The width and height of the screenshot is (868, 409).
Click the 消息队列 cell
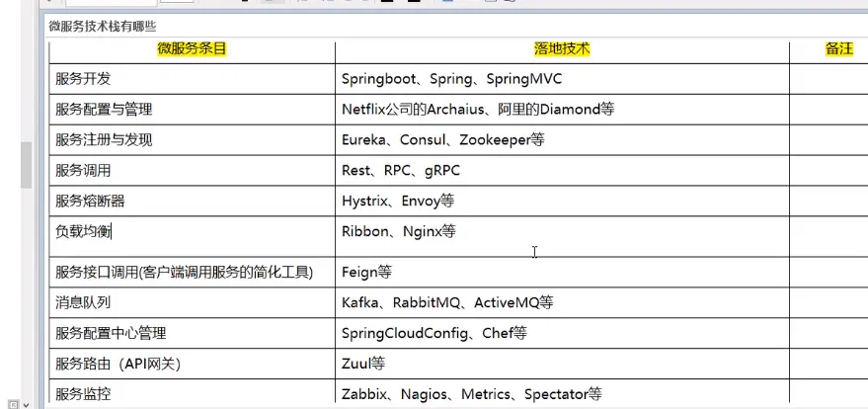coord(193,302)
